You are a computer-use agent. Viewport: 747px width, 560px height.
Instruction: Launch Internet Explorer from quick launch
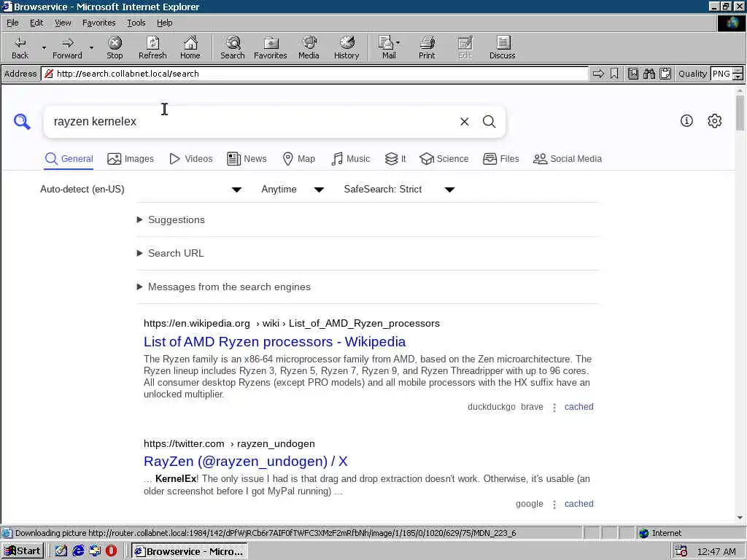pyautogui.click(x=77, y=551)
